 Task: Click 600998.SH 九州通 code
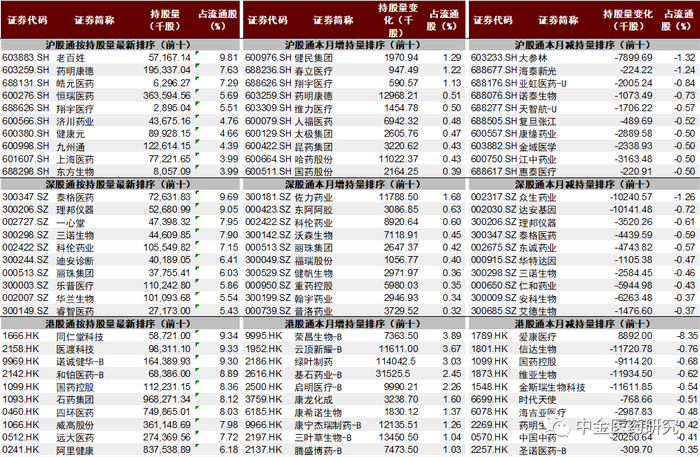pyautogui.click(x=25, y=146)
